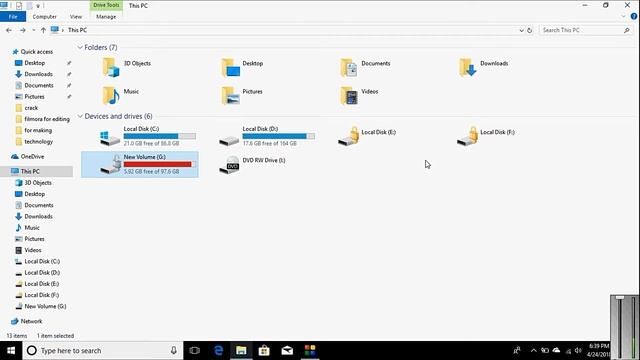Open the Downloads folder in Folders section
Image resolution: width=640 pixels, height=360 pixels.
(x=468, y=67)
